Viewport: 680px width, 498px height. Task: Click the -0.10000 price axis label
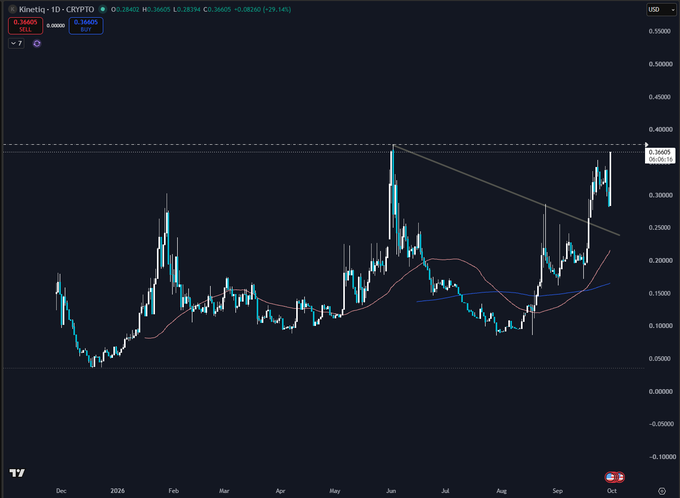click(662, 457)
